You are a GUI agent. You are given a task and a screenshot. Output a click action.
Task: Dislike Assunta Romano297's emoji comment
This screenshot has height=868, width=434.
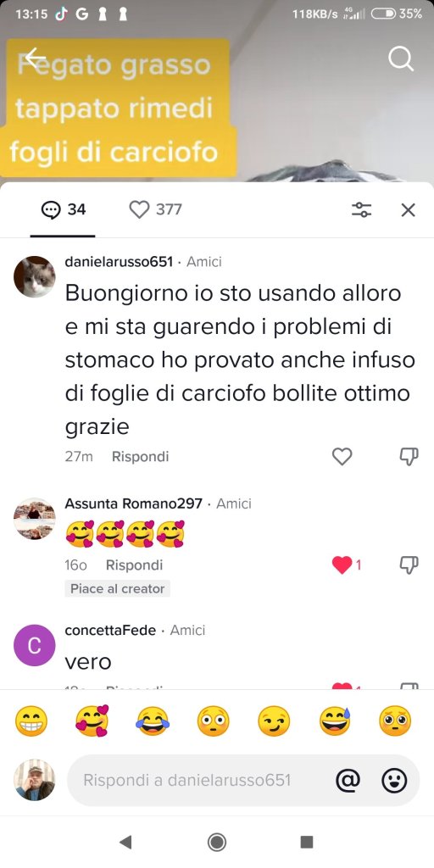[409, 565]
